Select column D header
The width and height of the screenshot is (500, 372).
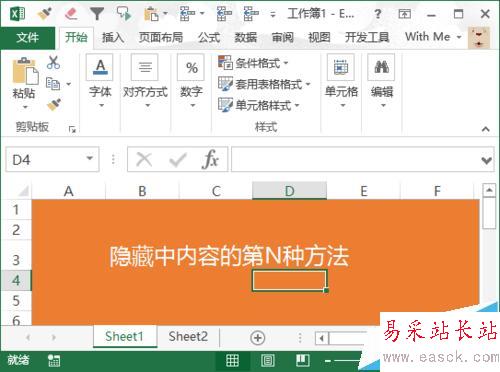tap(289, 191)
